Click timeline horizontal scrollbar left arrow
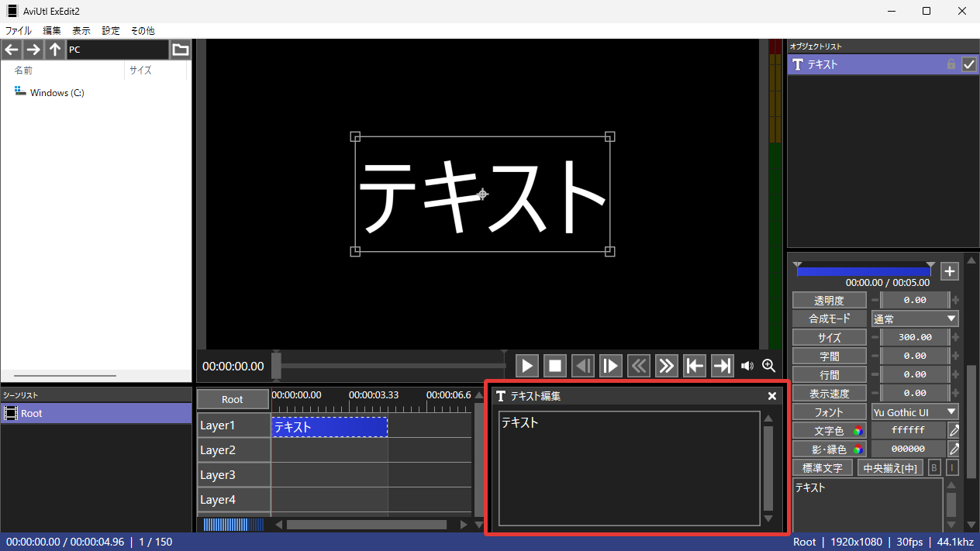 pos(279,525)
